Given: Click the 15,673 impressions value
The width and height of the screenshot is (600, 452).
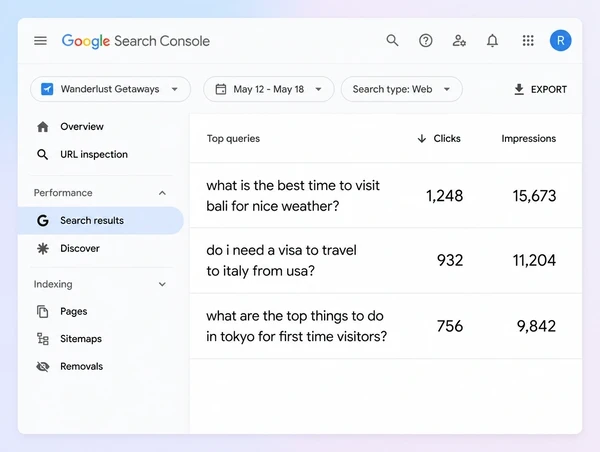Looking at the screenshot, I should coord(535,196).
